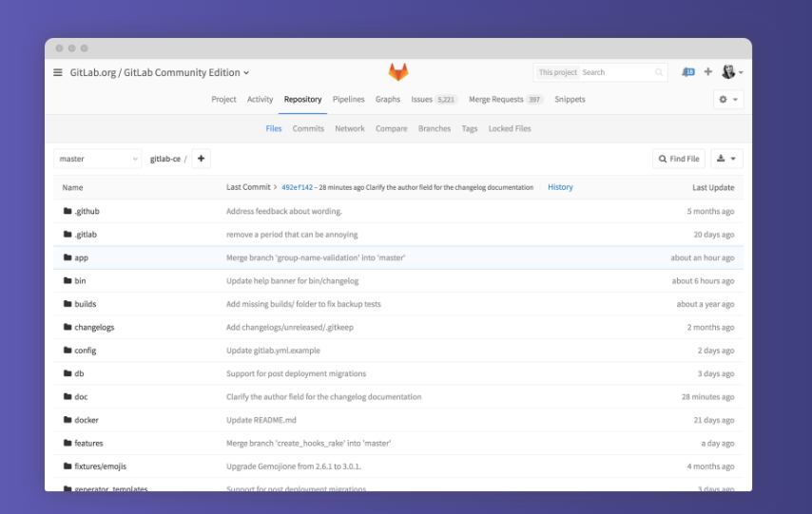Image resolution: width=812 pixels, height=514 pixels.
Task: Open the user avatar menu
Action: coord(731,72)
